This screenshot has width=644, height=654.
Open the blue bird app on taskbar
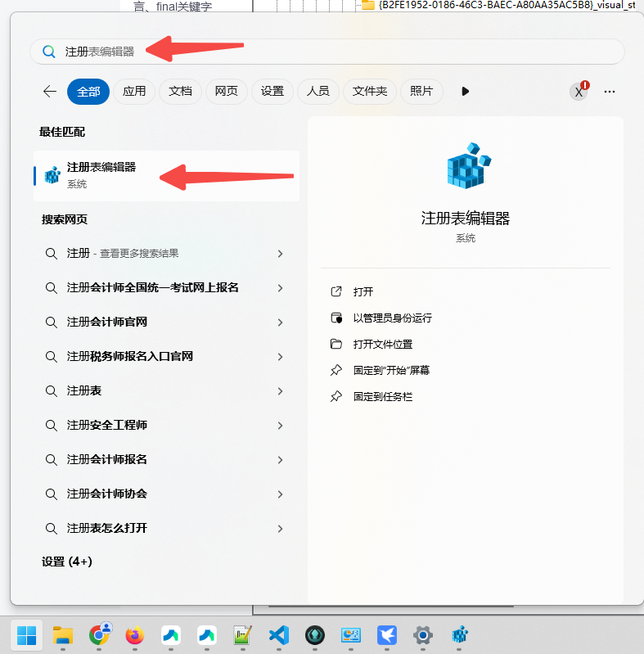point(387,636)
